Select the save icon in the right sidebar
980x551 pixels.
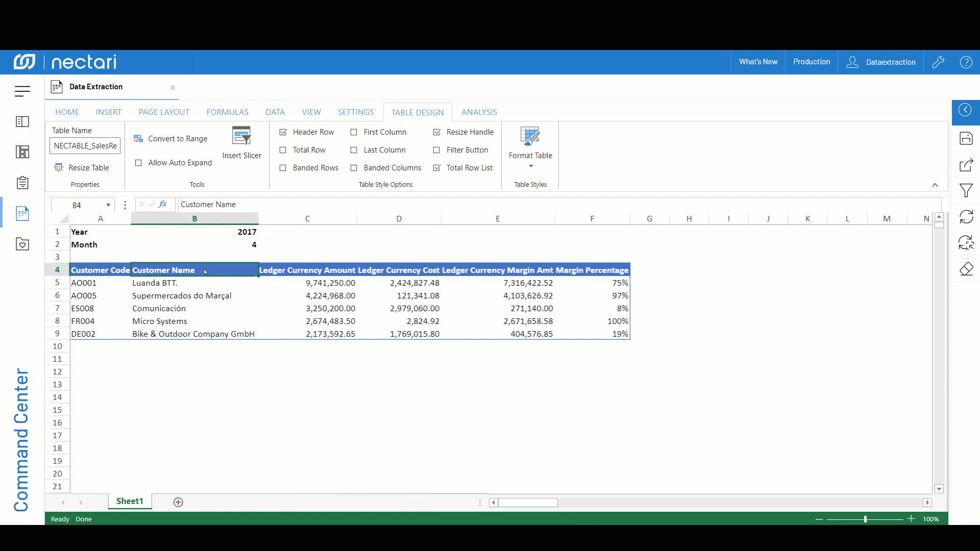click(966, 138)
